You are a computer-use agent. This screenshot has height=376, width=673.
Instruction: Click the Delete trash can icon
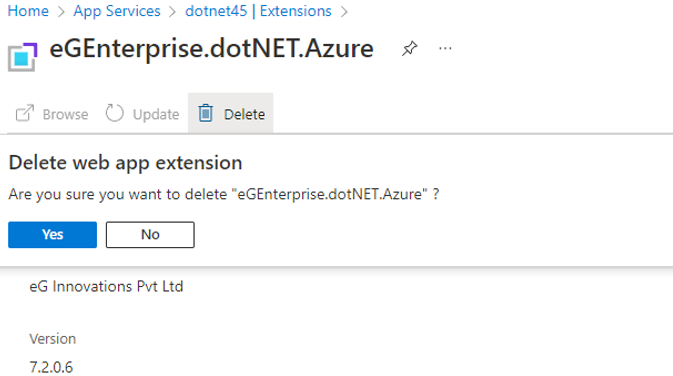click(x=206, y=113)
